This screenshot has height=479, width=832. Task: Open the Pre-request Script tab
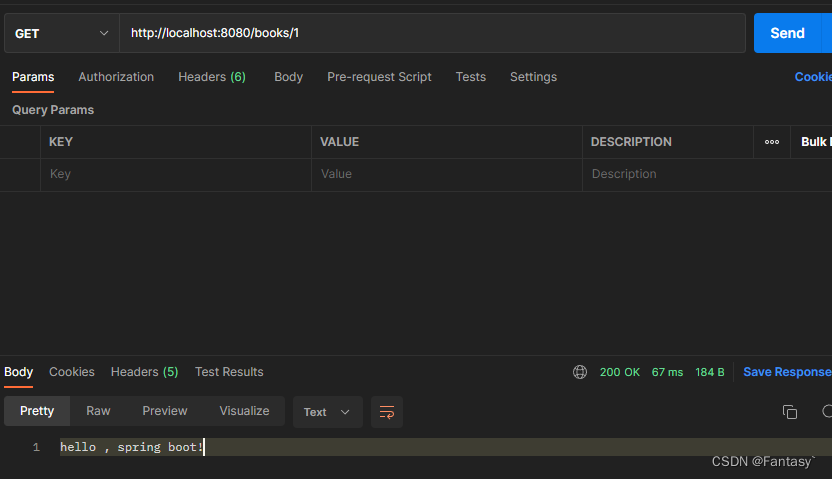tap(379, 77)
